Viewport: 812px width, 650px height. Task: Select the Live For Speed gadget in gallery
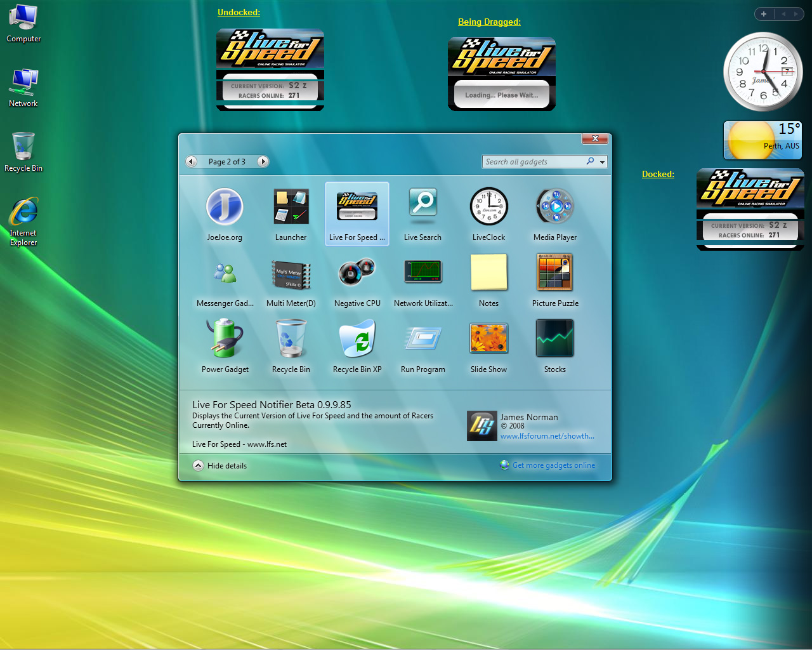point(357,215)
